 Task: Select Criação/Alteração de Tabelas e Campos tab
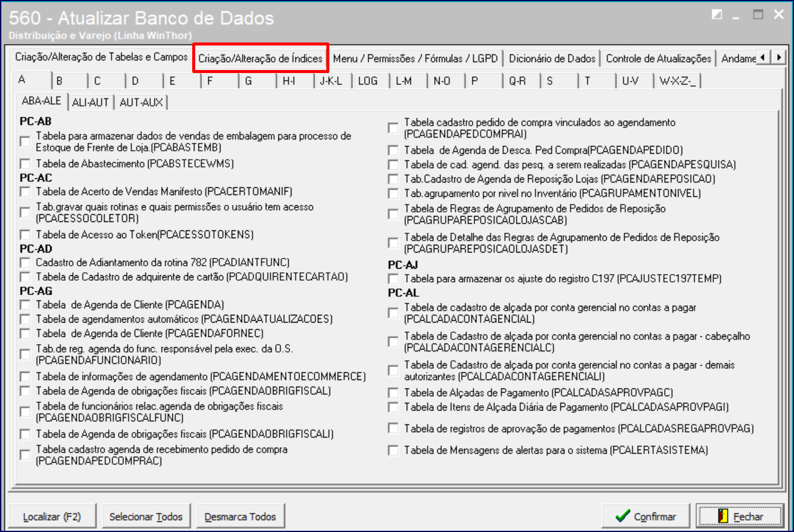[x=101, y=57]
